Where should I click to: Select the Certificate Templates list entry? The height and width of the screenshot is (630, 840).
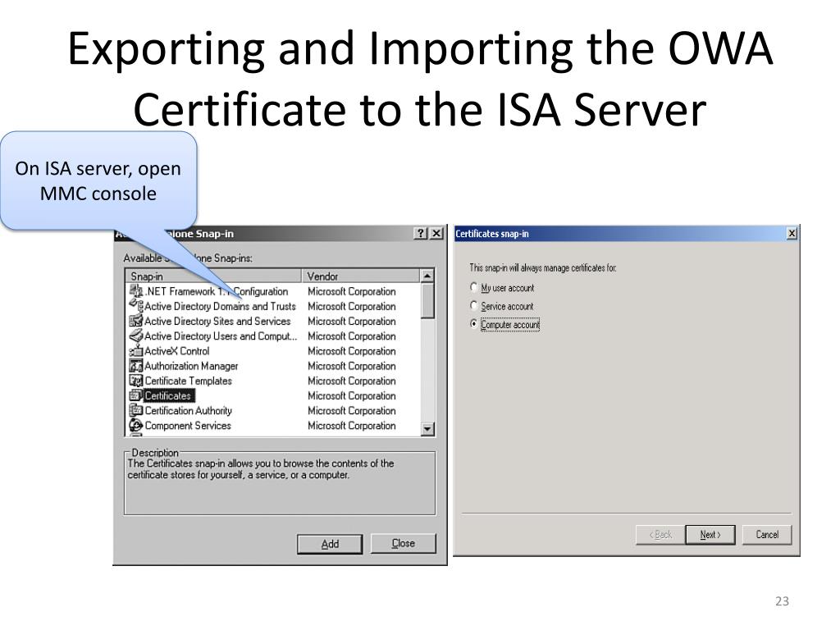[x=188, y=381]
